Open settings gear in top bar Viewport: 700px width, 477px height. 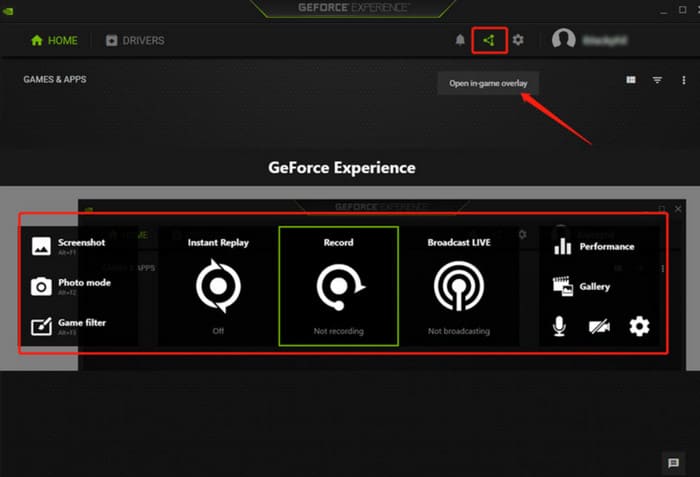518,40
